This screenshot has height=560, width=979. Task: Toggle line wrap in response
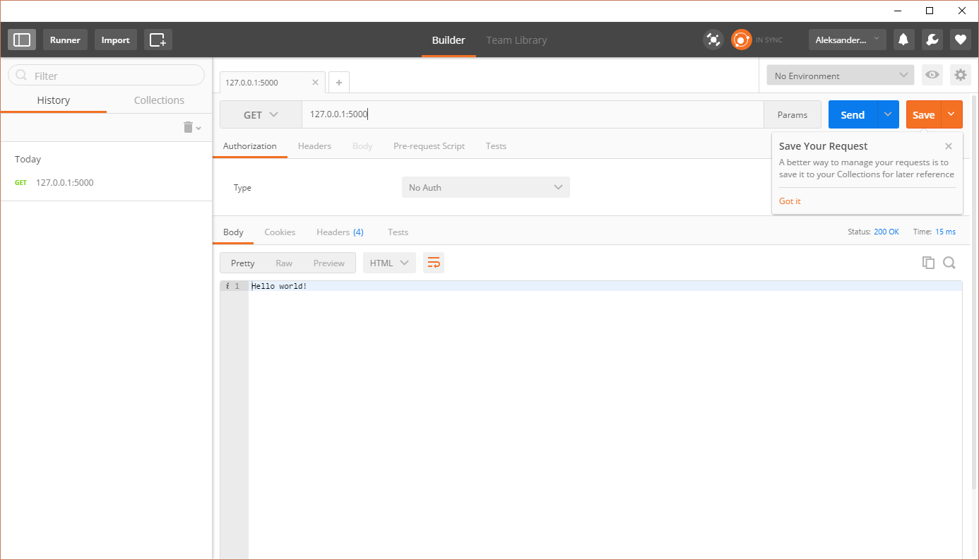[x=434, y=263]
